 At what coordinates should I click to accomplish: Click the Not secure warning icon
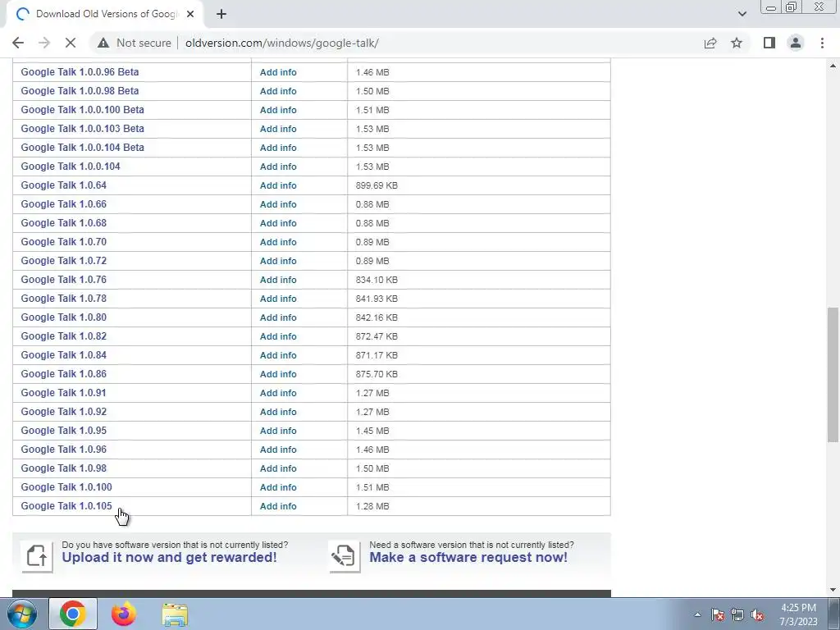[103, 43]
